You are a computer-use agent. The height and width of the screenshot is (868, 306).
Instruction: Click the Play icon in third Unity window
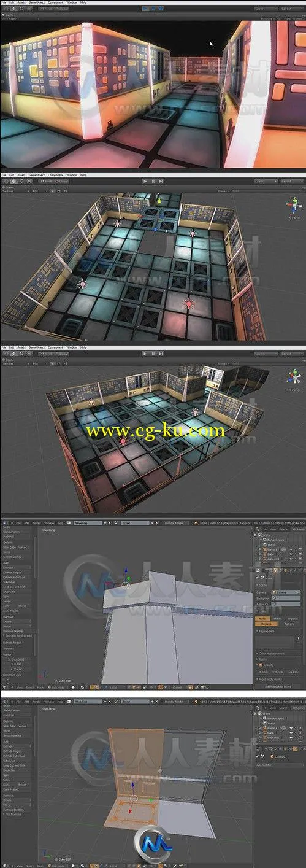145,354
